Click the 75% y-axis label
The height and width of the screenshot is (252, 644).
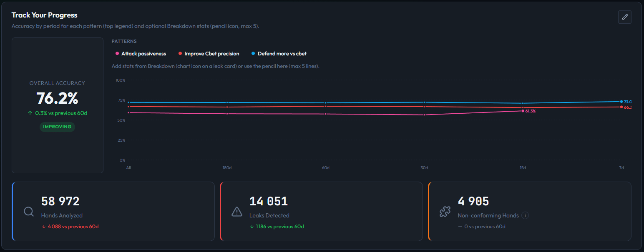(x=121, y=100)
